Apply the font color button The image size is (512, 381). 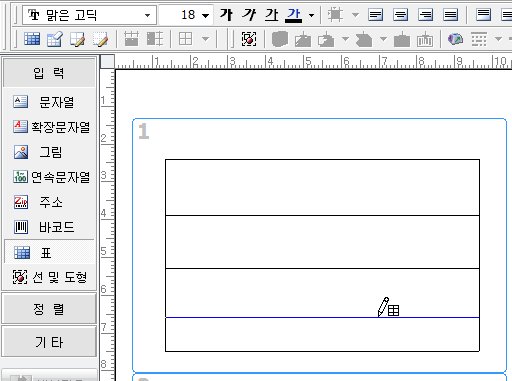click(x=294, y=15)
